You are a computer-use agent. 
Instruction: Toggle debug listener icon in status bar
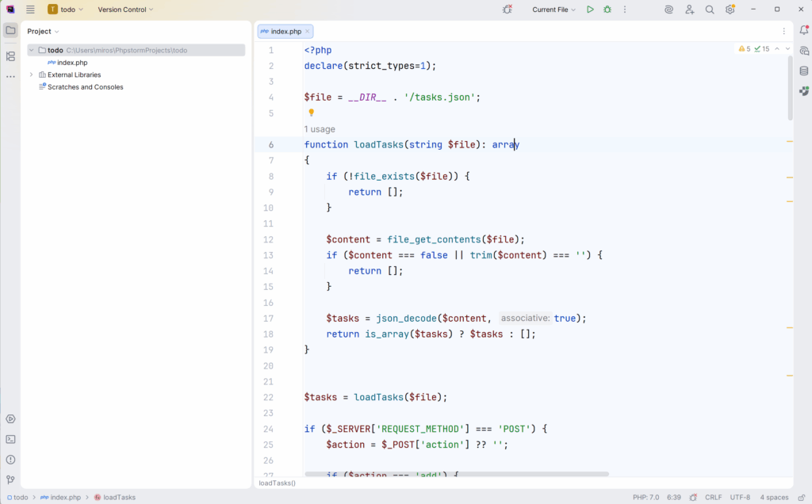(x=693, y=498)
